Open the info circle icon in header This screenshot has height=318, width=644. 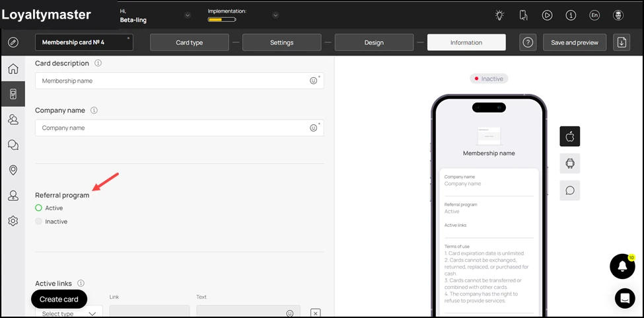coord(571,15)
